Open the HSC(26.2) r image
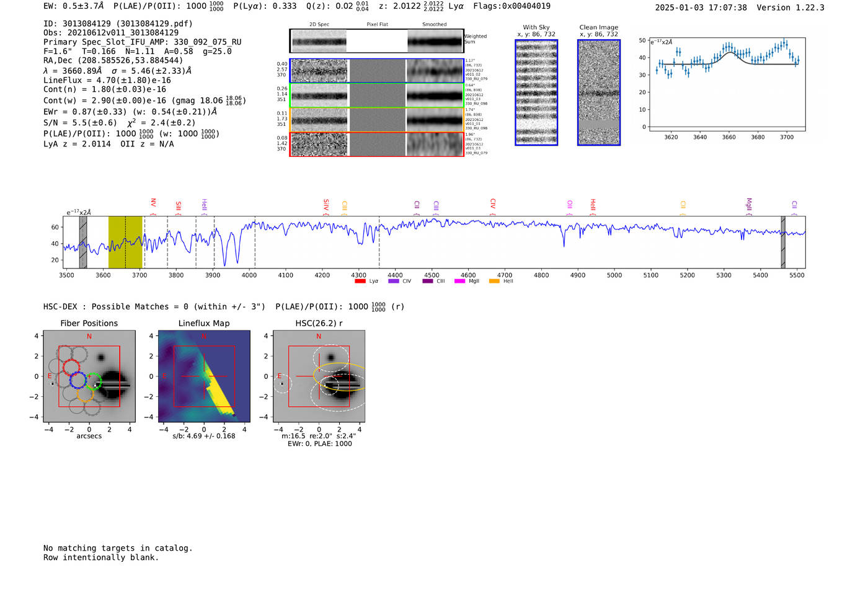868x591 pixels. (x=319, y=376)
